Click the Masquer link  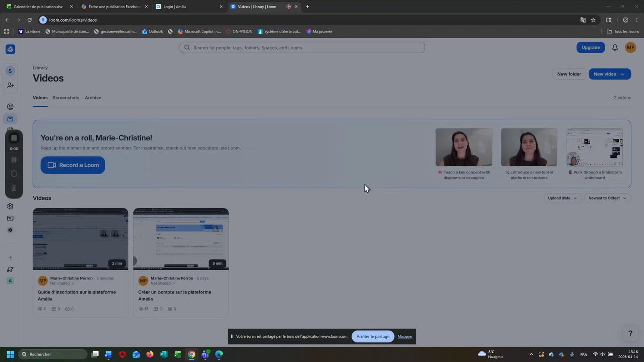point(405,336)
